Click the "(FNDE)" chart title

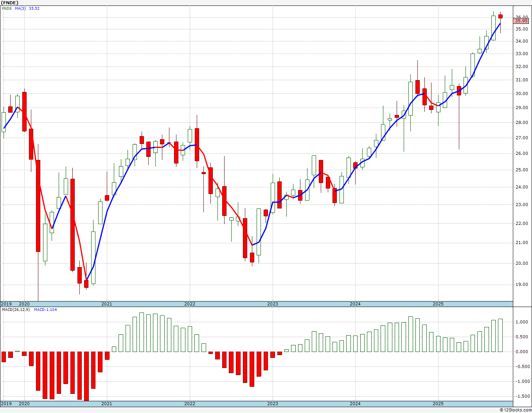click(10, 2)
